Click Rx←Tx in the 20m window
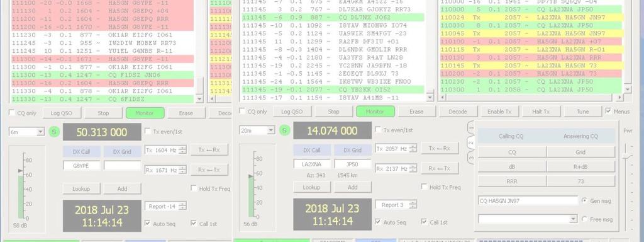Screen dimensions: 644x242 click(x=440, y=168)
